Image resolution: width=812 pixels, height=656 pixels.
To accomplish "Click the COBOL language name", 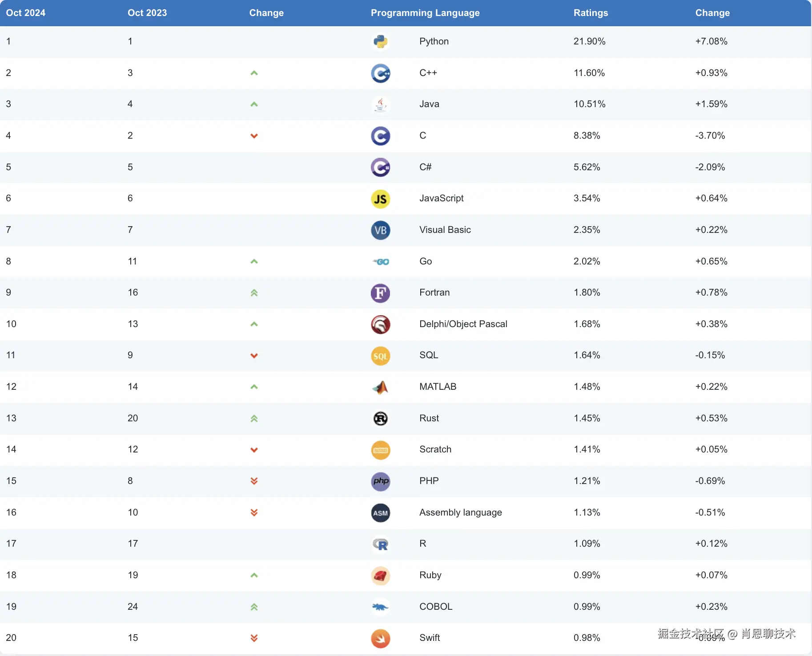I will pos(435,607).
